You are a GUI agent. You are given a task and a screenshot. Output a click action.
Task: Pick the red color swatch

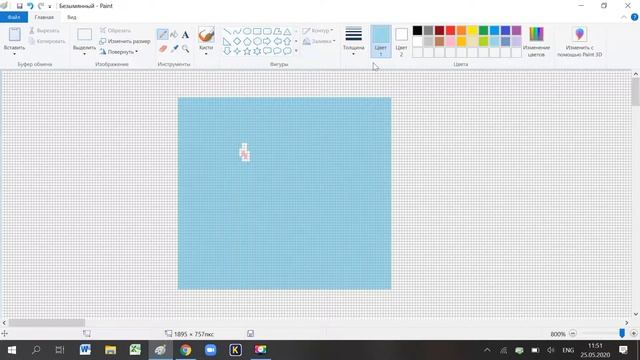coord(450,31)
